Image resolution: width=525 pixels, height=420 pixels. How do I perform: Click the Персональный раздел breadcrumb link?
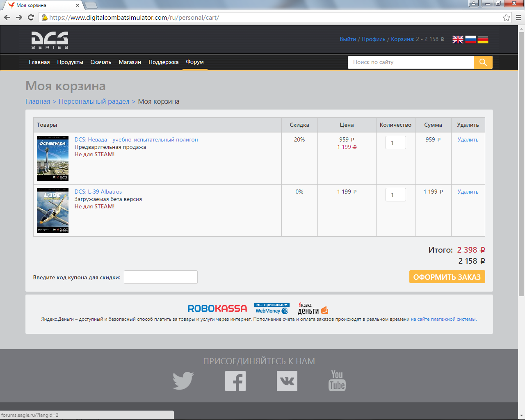[94, 101]
